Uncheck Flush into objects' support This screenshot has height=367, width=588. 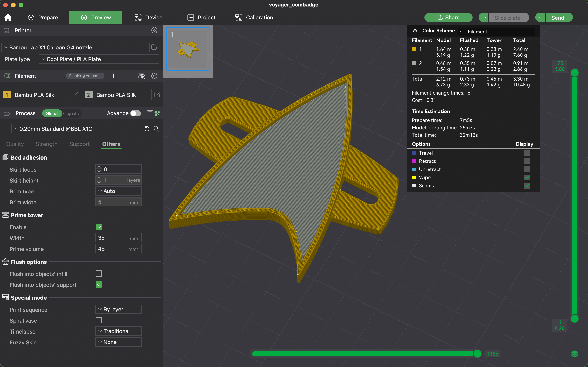point(99,284)
